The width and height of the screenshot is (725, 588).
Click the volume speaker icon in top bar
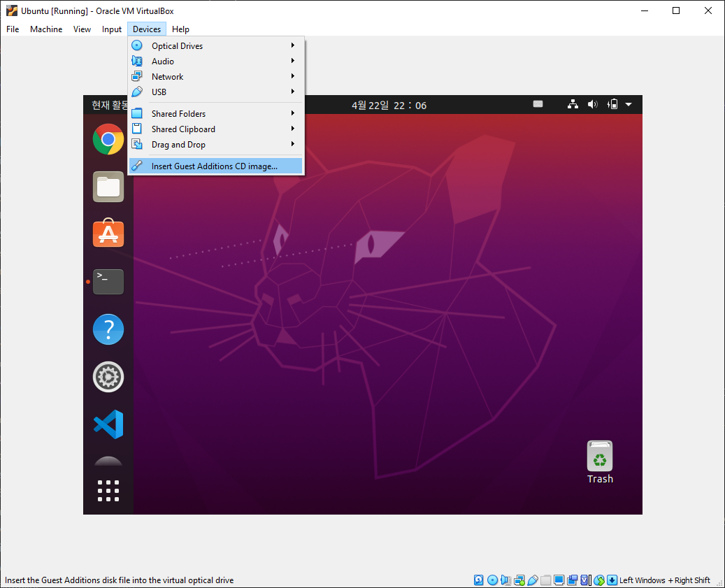click(592, 104)
